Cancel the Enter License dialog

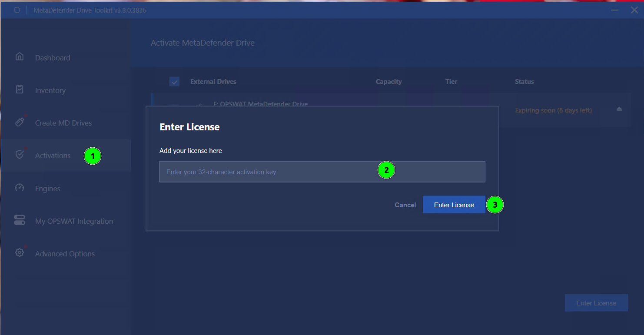(405, 205)
